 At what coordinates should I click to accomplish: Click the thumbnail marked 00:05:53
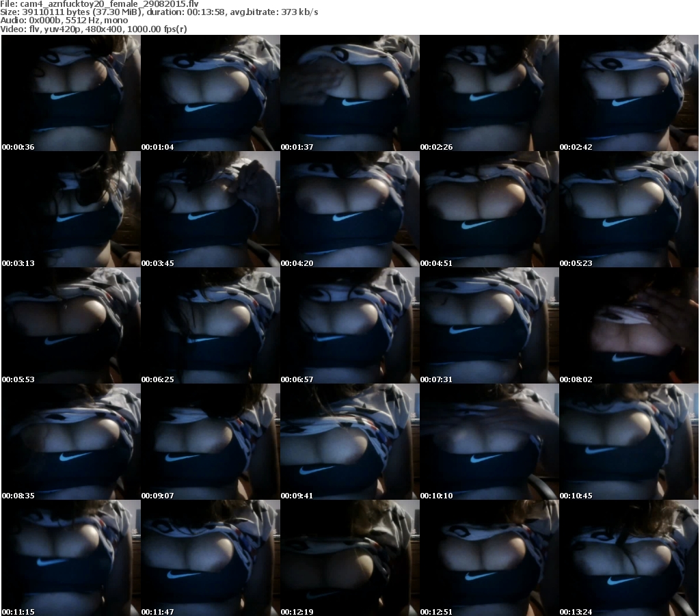[x=71, y=325]
